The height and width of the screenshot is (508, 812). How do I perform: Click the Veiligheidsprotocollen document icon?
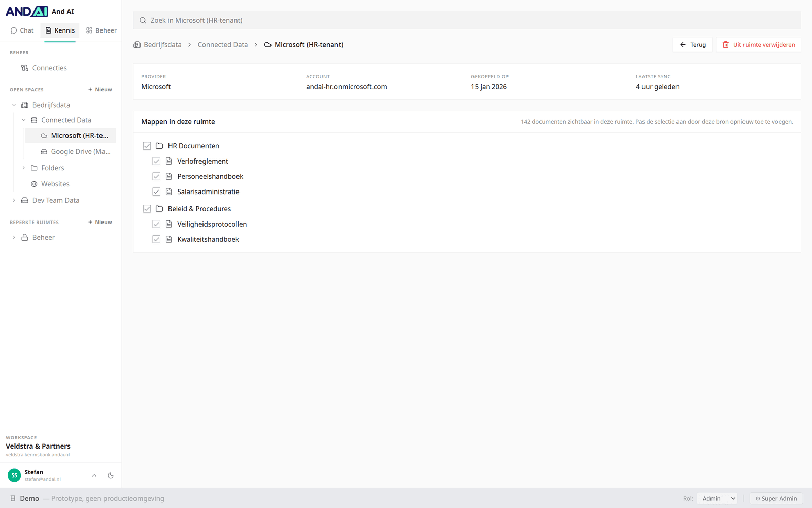(169, 224)
